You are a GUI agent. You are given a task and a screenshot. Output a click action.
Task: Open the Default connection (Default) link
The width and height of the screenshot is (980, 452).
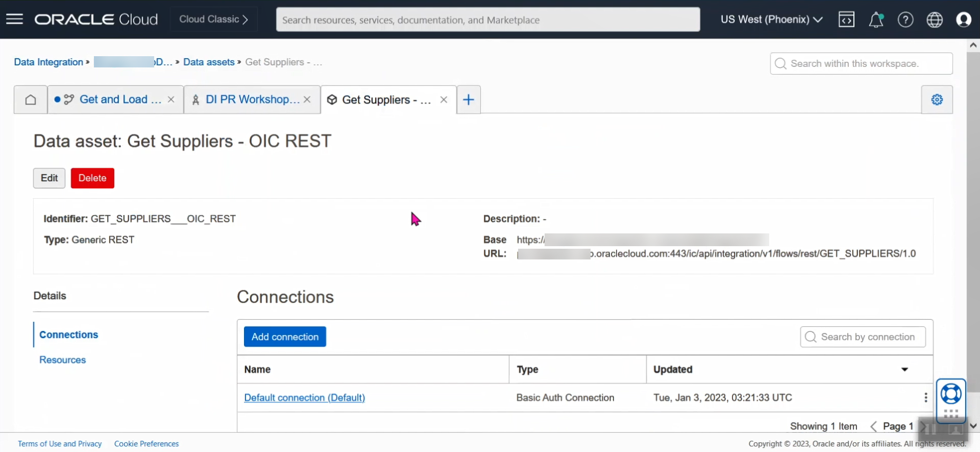click(304, 398)
